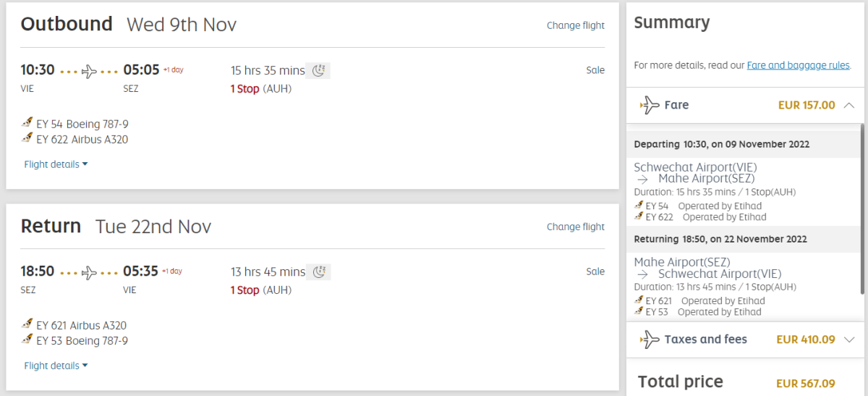Click the outbound overnight flight moon icon
868x396 pixels.
coord(318,70)
